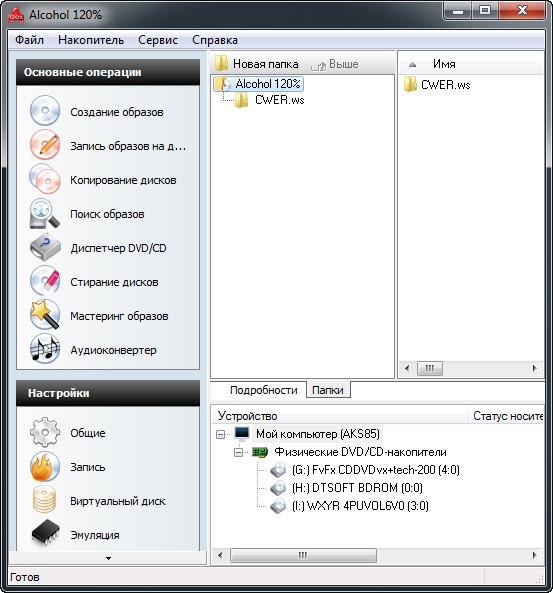Click the Создание образов link

coord(117,112)
